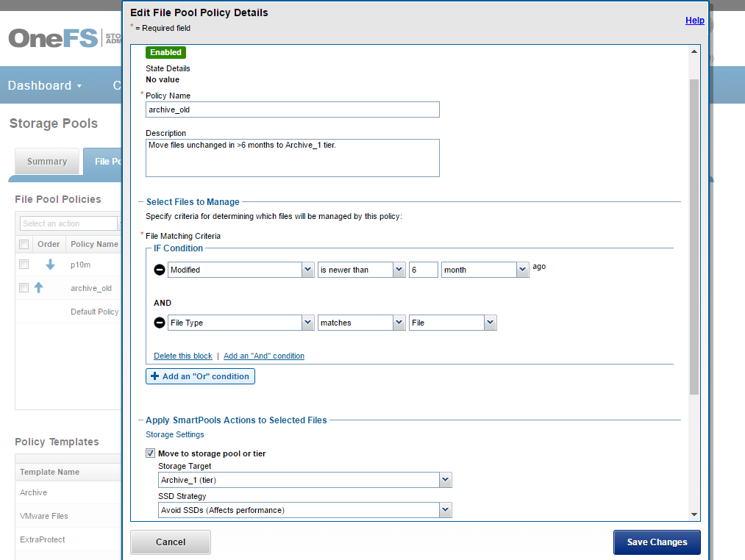Click the Save Changes button
The width and height of the screenshot is (745, 560).
tap(657, 542)
